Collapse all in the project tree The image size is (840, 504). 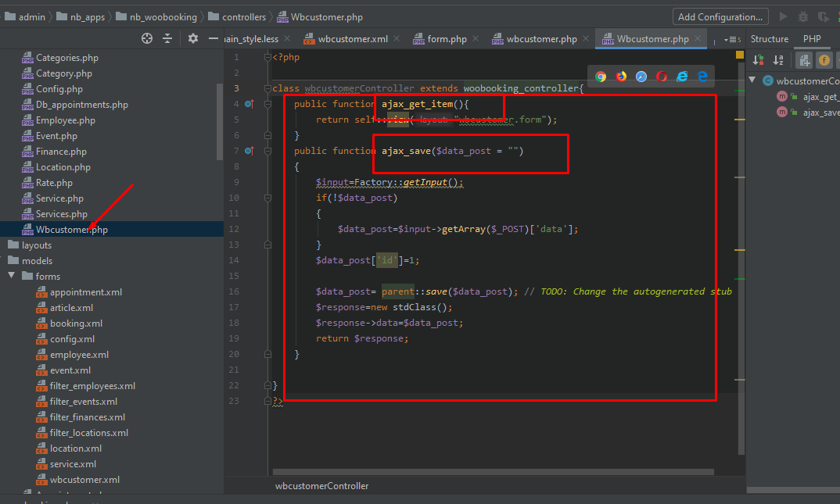[167, 38]
